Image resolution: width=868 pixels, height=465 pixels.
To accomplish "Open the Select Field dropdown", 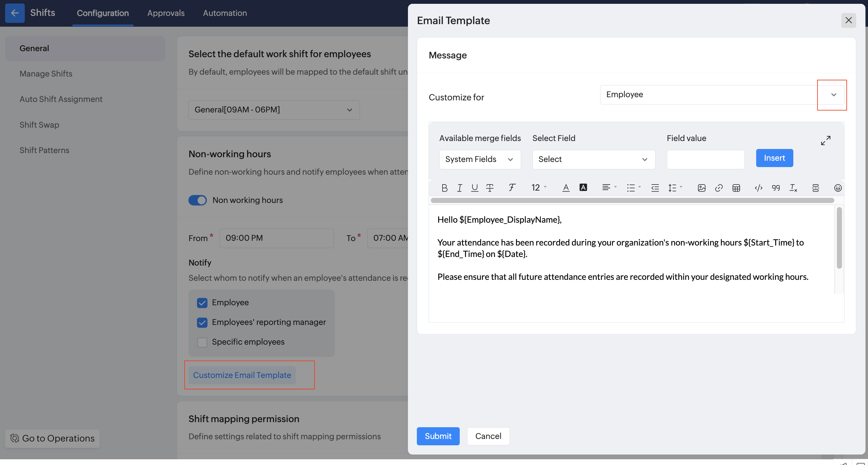I will point(593,159).
